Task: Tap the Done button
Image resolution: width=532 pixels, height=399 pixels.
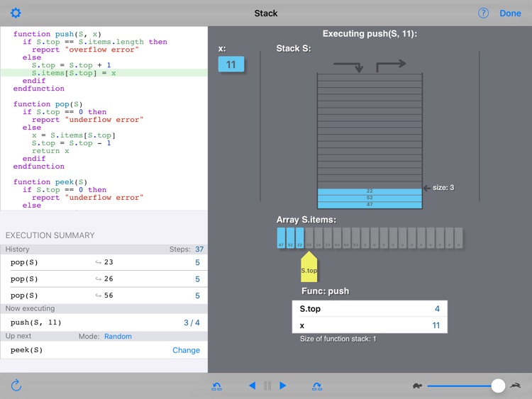Action: click(x=510, y=13)
